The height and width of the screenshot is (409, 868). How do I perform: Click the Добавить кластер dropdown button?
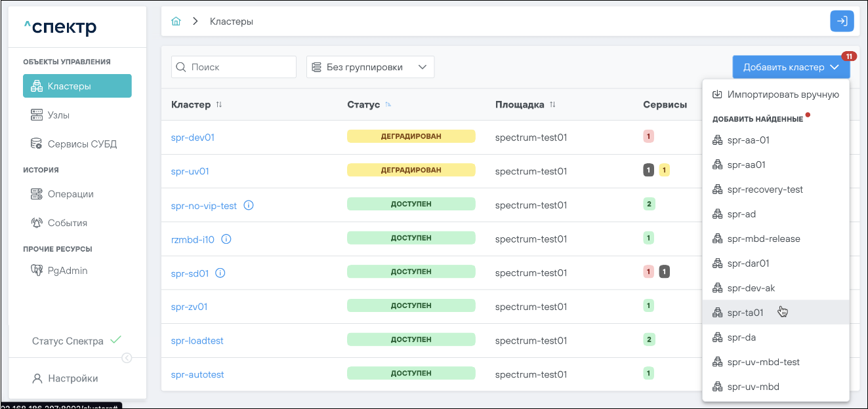[x=791, y=67]
